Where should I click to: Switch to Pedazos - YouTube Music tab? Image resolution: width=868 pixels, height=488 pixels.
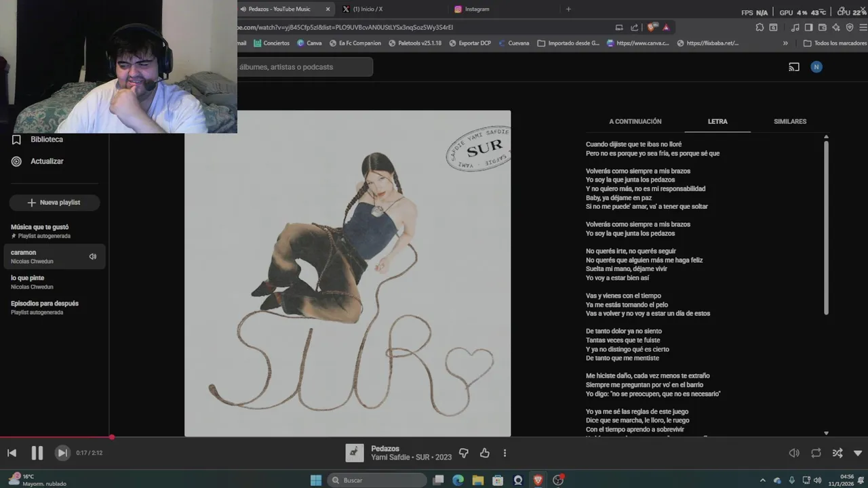tap(280, 9)
